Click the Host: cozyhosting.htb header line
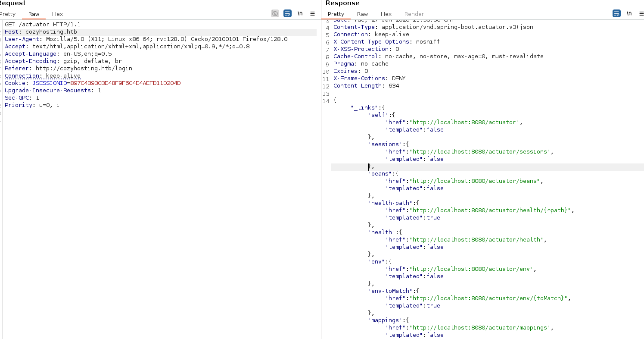The height and width of the screenshot is (339, 644). (40, 32)
